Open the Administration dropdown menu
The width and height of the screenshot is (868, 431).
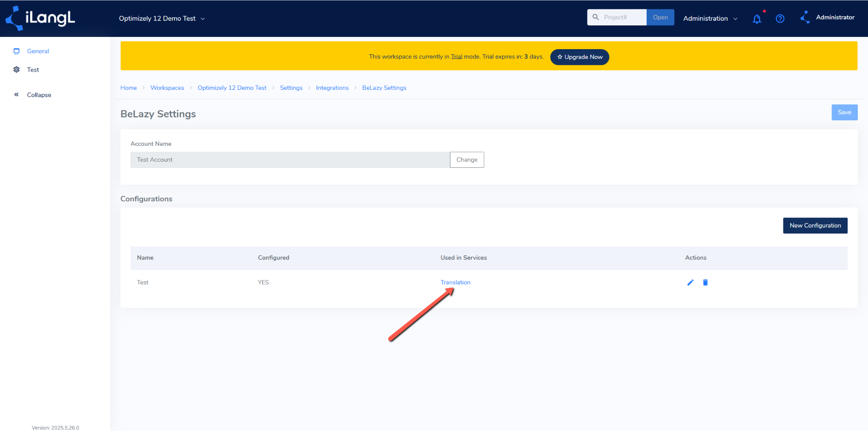(710, 19)
